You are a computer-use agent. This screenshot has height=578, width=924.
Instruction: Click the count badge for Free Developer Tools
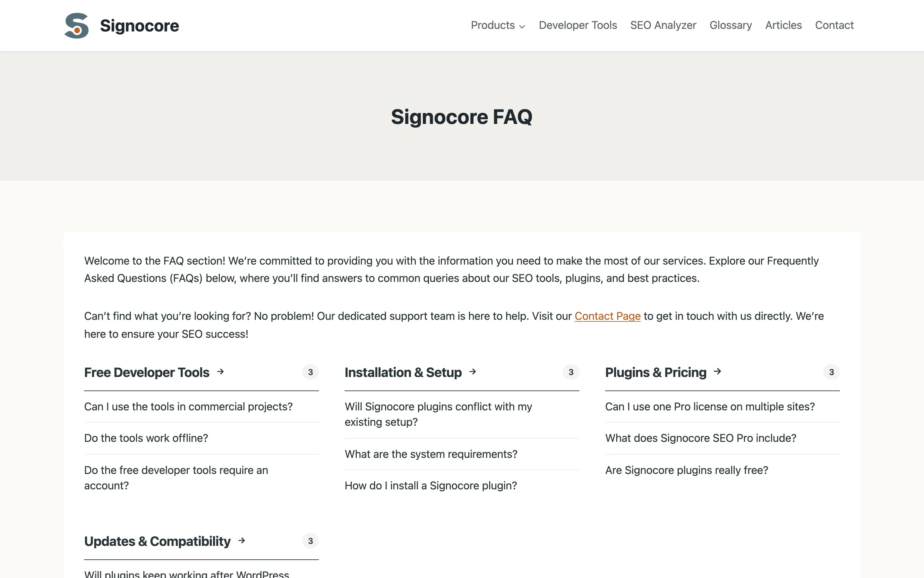(311, 372)
